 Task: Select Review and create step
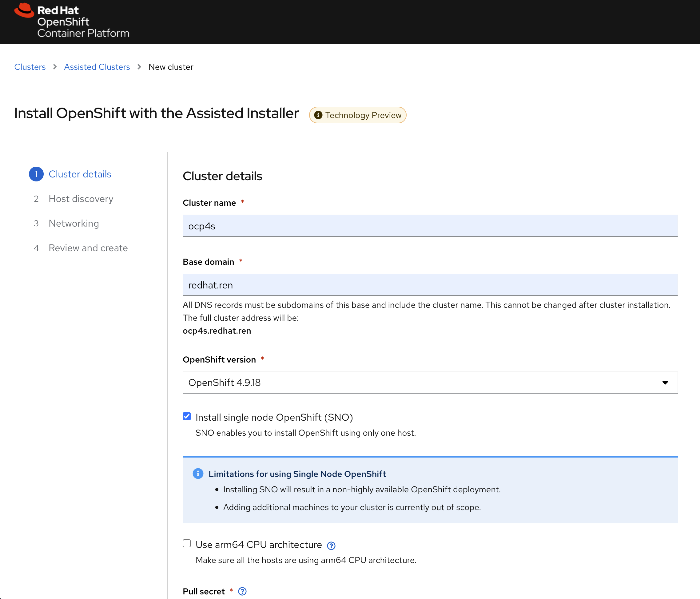click(88, 248)
